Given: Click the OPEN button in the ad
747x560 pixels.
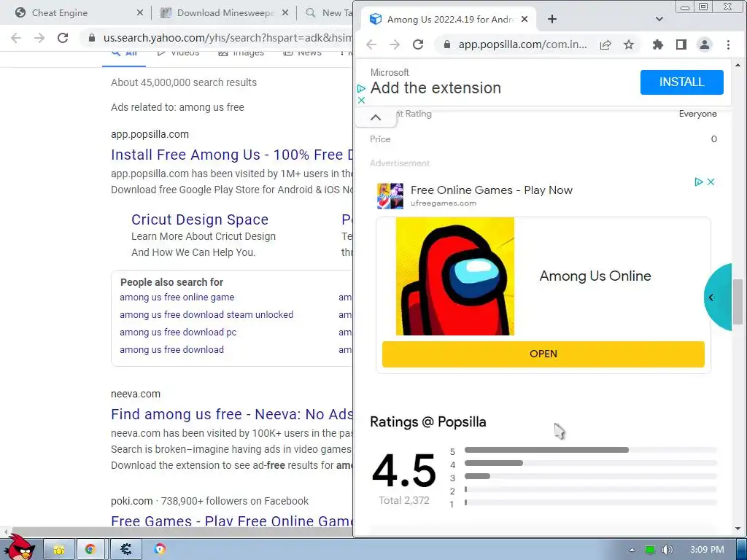Looking at the screenshot, I should (x=543, y=354).
